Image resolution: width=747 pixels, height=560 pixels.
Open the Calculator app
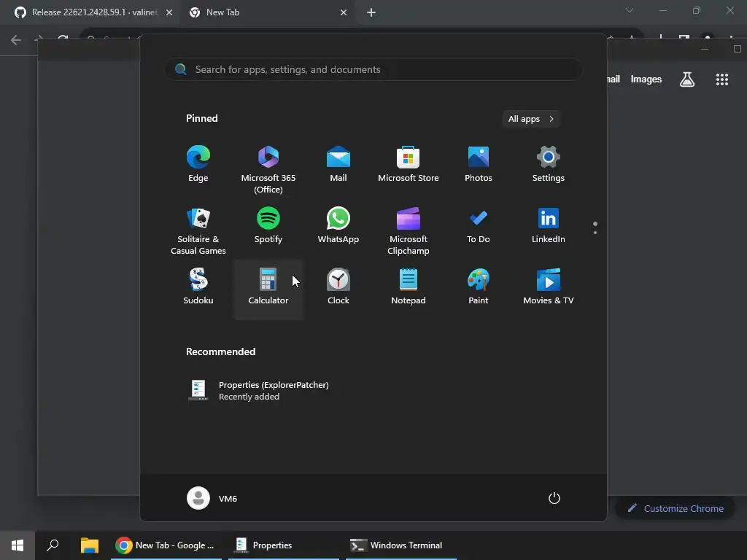click(268, 289)
